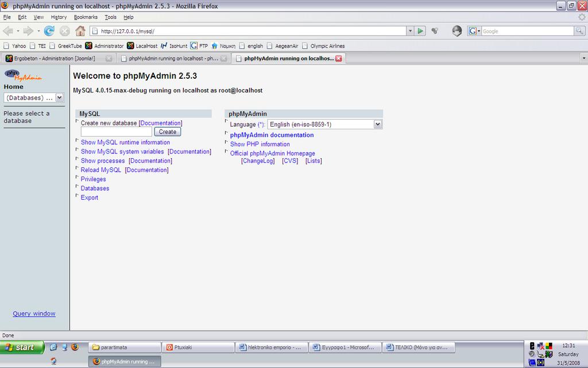Open the Language selection dropdown

[325, 124]
